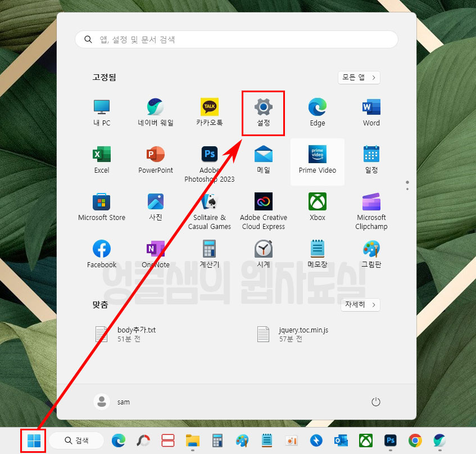Open the 메일 (Mail) app
Viewport: 476px width, 454px height.
pyautogui.click(x=263, y=160)
